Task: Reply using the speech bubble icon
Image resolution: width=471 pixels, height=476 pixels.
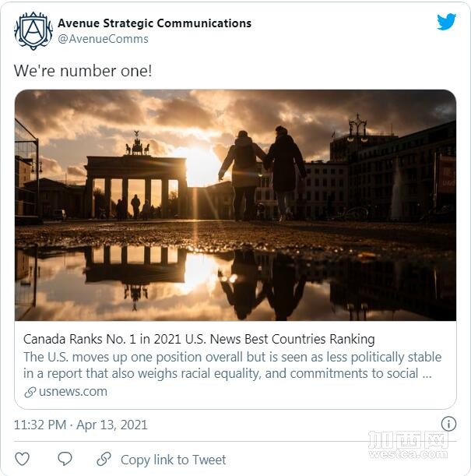Action: (x=65, y=459)
